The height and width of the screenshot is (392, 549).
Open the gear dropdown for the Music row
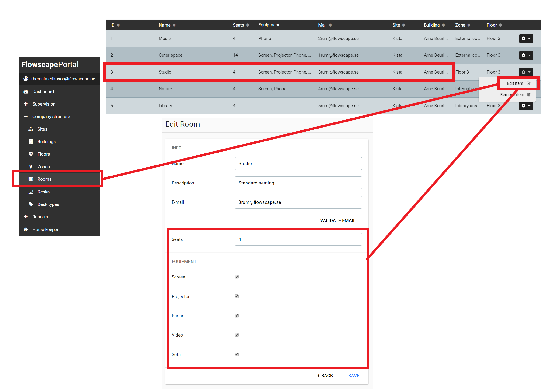click(x=526, y=38)
